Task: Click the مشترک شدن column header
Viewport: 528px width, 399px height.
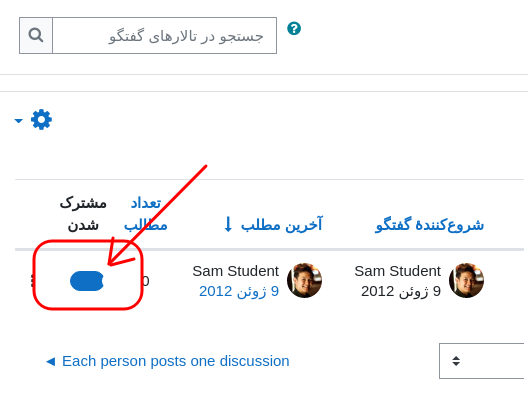Action: [x=83, y=214]
